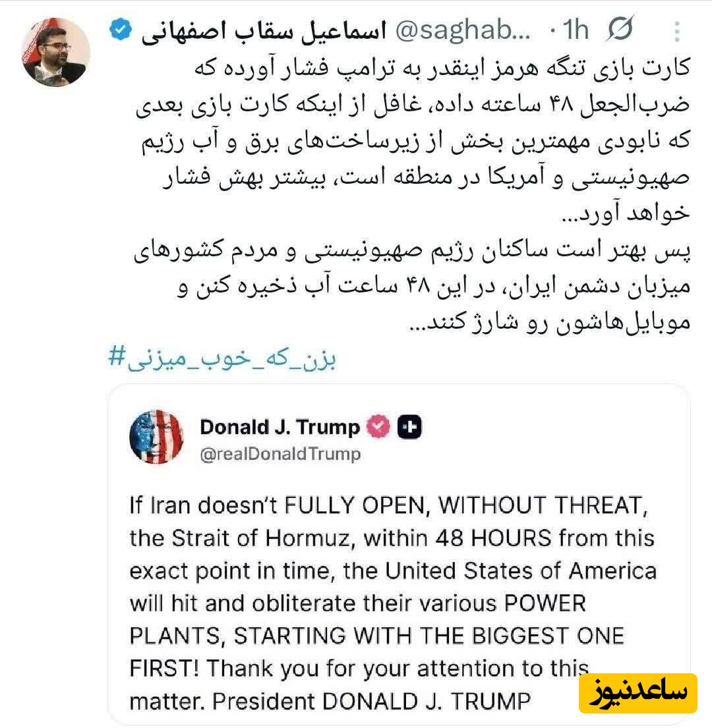Open the hashtag #بزن_که_خوب_میزنی
This screenshot has height=728, width=712.
click(x=222, y=359)
